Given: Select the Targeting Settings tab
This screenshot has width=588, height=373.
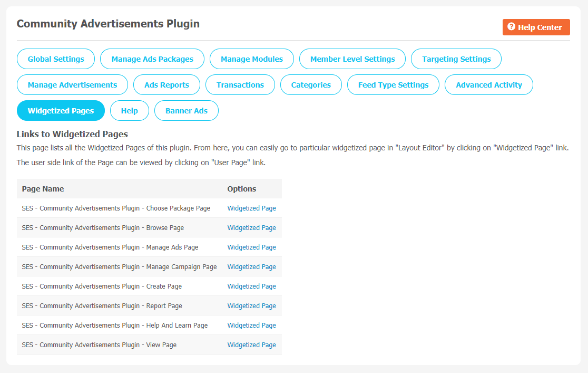Looking at the screenshot, I should pos(456,59).
